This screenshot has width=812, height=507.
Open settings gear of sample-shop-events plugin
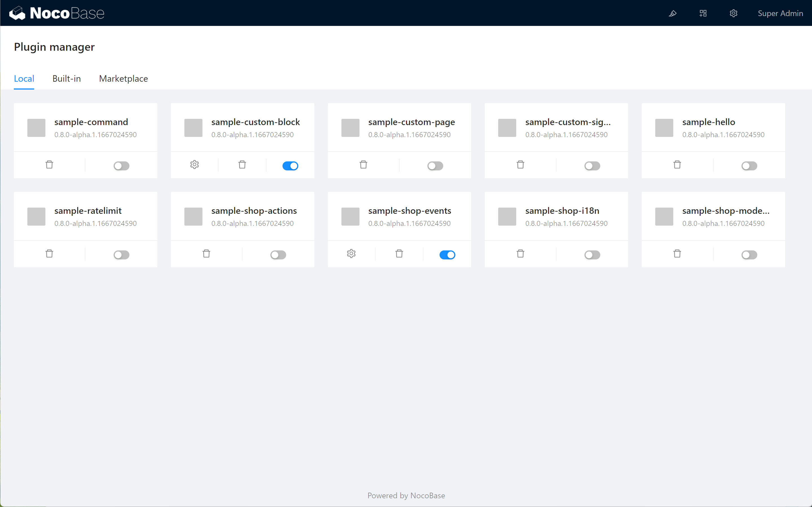point(351,253)
